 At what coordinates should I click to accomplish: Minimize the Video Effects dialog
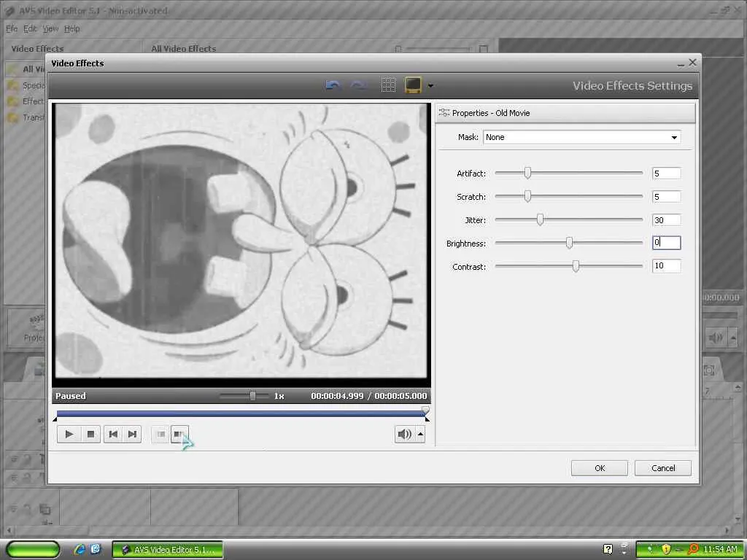tap(681, 64)
